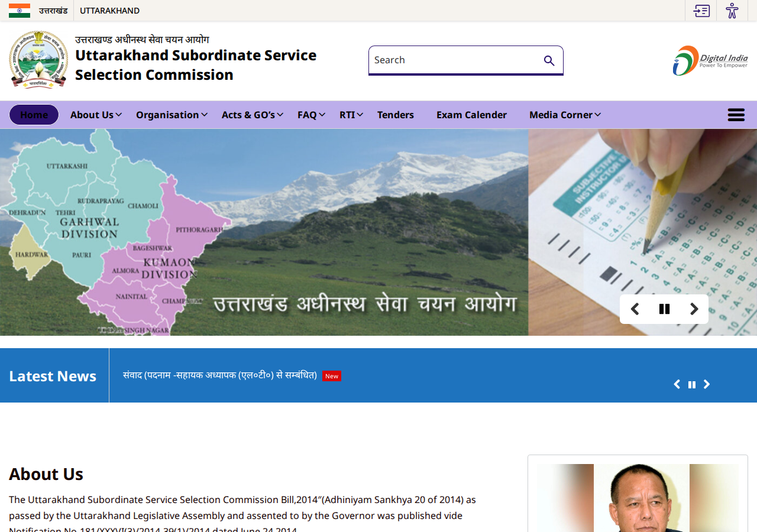Viewport: 757px width, 532px height.
Task: Click the Uttarakhand Subordinate Service Selection Commission title
Action: (196, 65)
